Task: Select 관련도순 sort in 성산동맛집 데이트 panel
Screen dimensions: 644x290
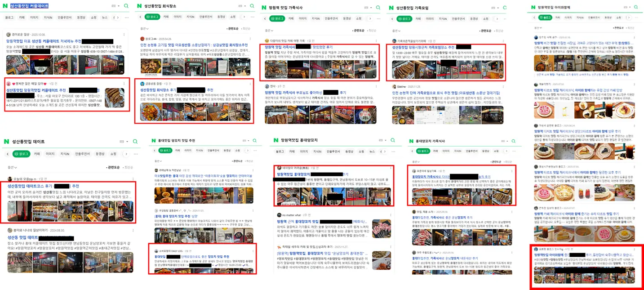Action: click(x=113, y=167)
